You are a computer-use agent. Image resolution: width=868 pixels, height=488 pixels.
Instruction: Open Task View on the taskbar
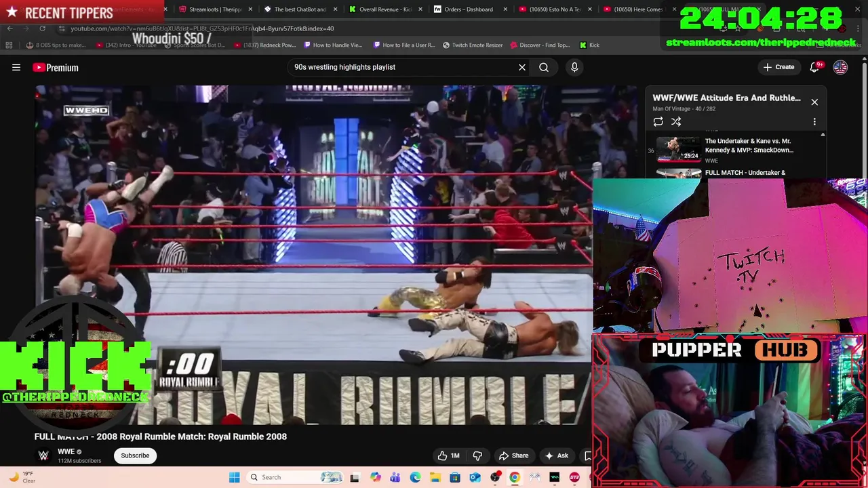click(354, 477)
